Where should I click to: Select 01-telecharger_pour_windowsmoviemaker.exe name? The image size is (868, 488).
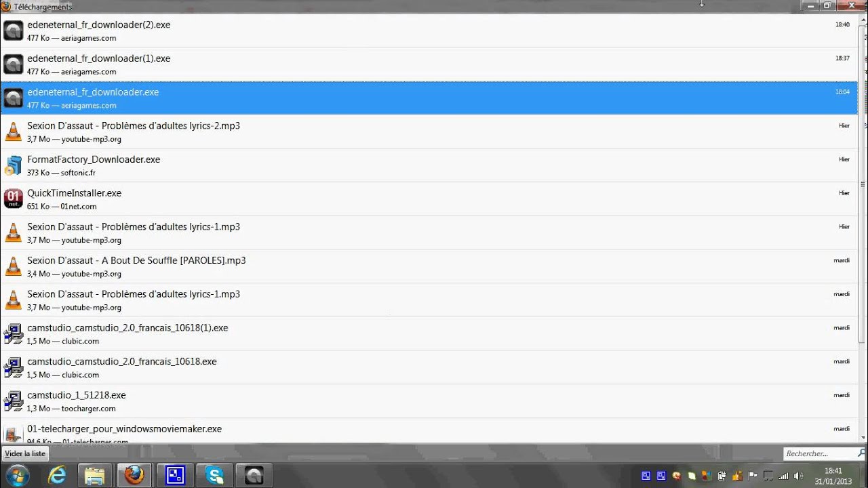click(x=124, y=429)
